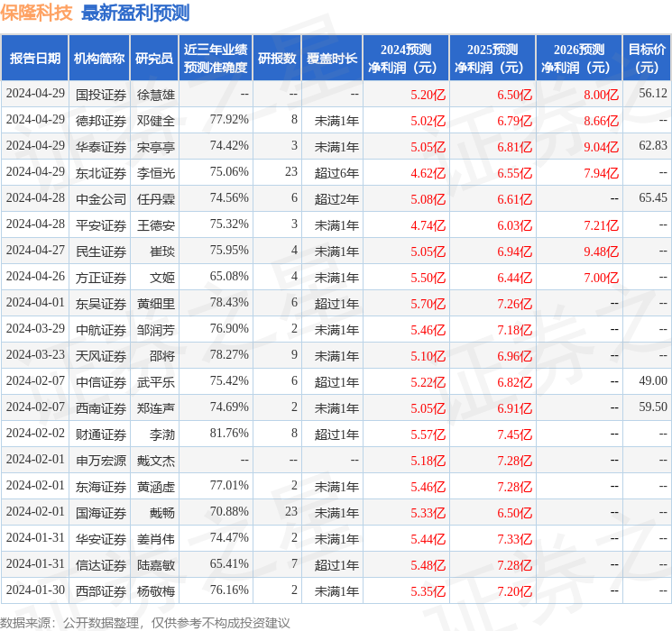Select the 国投证券 institution cell
The height and width of the screenshot is (631, 672).
(x=101, y=95)
